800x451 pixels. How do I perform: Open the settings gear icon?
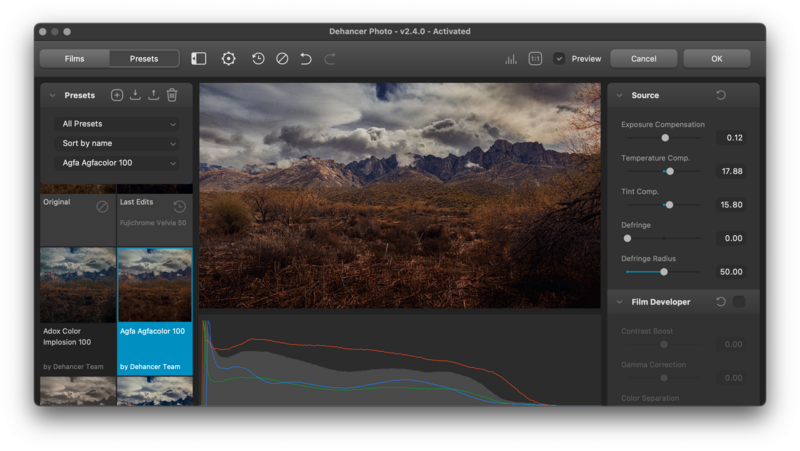click(229, 59)
